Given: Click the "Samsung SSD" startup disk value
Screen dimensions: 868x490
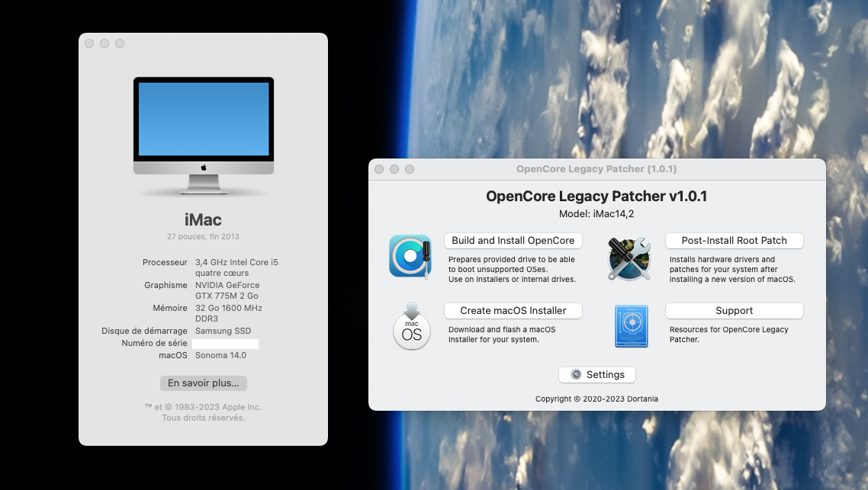Looking at the screenshot, I should tap(223, 331).
